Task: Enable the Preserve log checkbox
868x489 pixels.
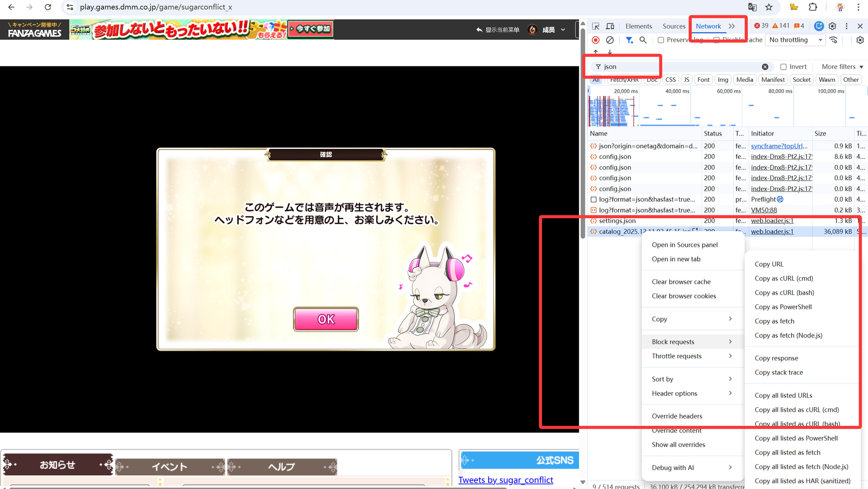Action: (x=661, y=40)
